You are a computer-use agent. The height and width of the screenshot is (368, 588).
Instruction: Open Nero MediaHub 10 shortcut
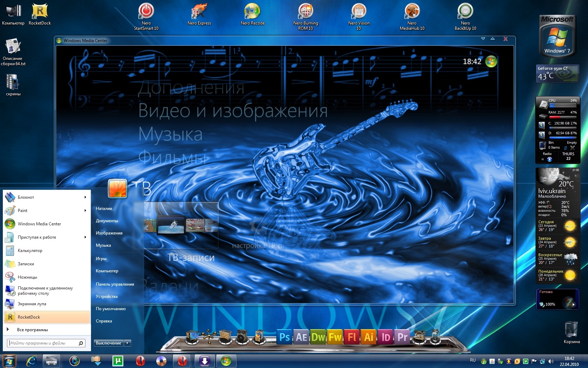pyautogui.click(x=412, y=16)
